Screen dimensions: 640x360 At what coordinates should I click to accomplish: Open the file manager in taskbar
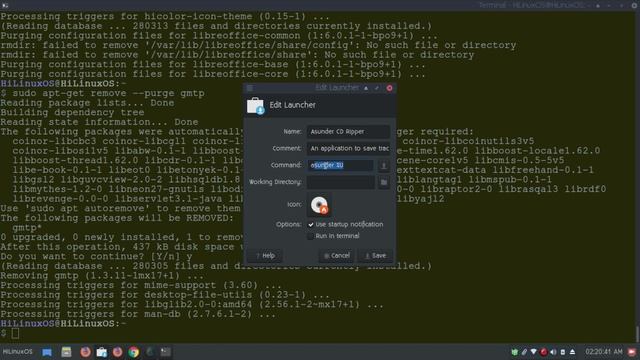coord(66,352)
